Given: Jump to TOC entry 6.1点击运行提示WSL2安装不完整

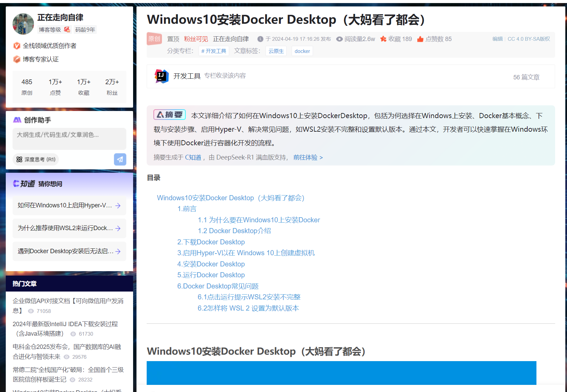Looking at the screenshot, I should pos(249,297).
